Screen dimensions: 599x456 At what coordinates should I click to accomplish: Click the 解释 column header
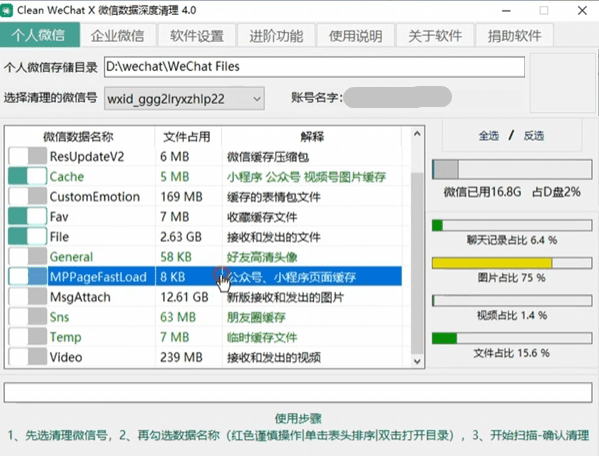click(x=312, y=136)
